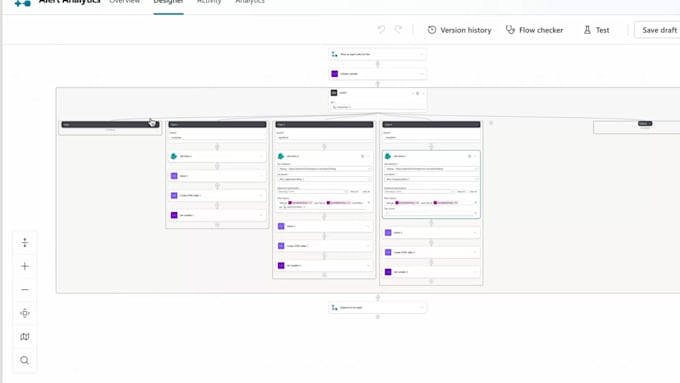Click Save draft
The image size is (680, 383).
pyautogui.click(x=659, y=30)
